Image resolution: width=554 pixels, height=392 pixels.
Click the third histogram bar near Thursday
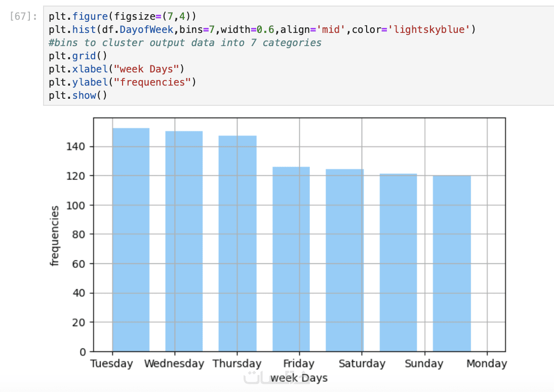[x=238, y=243]
